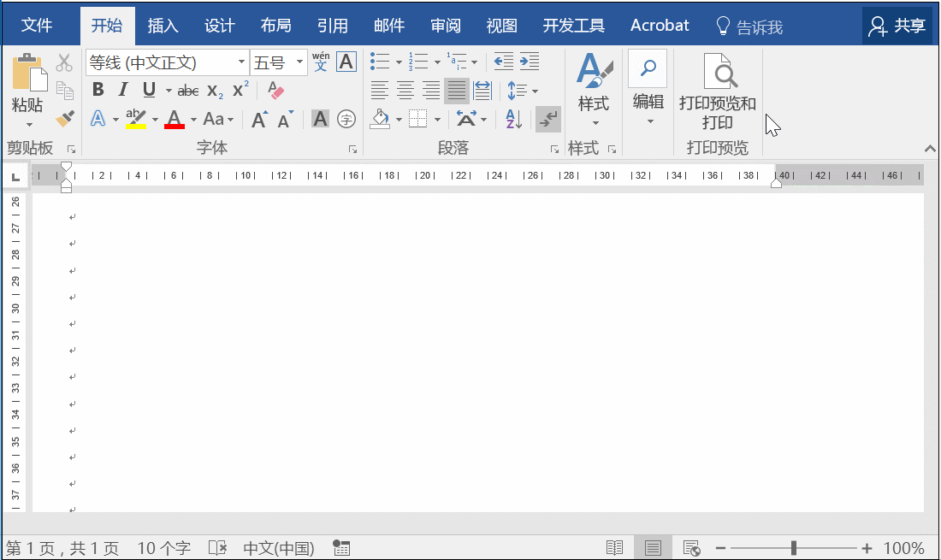Open the font name dropdown

241,62
